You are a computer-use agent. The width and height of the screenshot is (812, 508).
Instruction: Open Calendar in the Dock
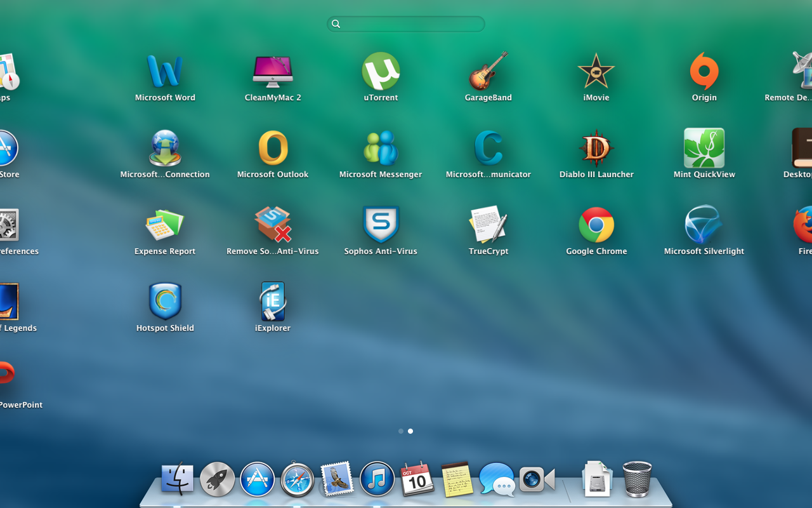tap(417, 479)
